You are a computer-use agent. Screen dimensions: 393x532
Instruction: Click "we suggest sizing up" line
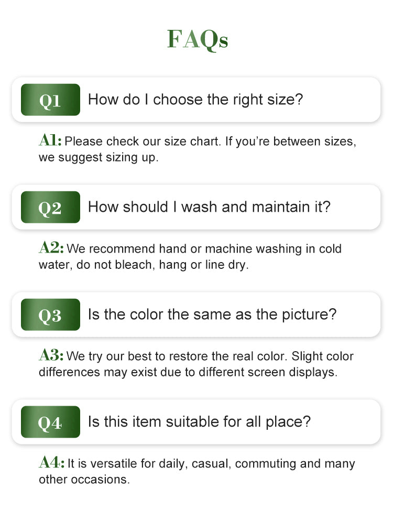point(99,158)
